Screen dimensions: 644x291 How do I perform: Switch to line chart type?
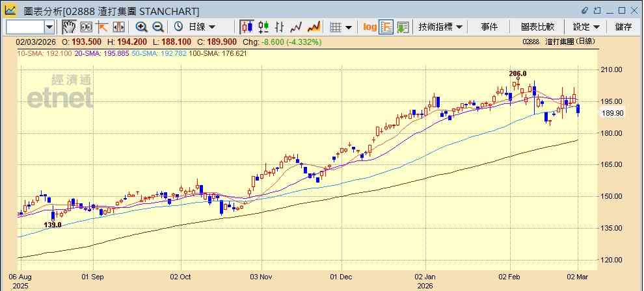(296, 27)
